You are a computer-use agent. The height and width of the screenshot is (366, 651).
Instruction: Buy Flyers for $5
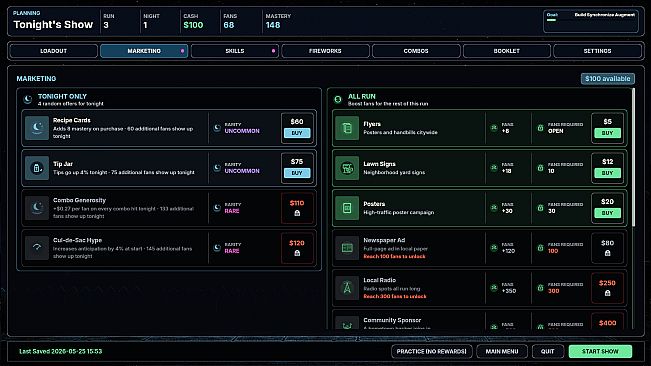[607, 133]
